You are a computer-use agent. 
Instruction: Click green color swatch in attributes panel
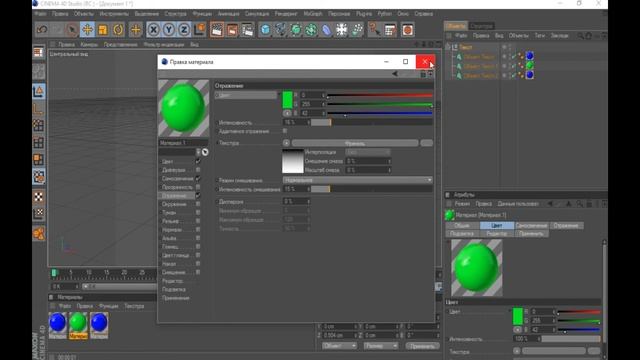(518, 316)
